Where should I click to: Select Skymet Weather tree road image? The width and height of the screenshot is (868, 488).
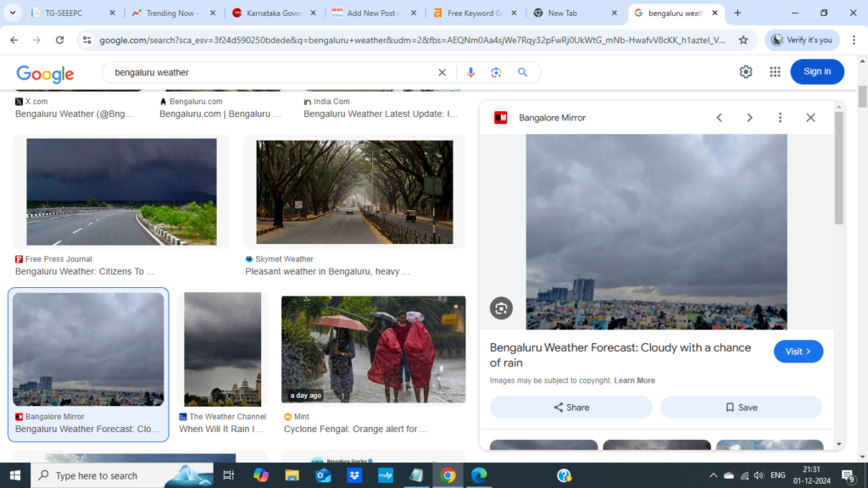[x=354, y=191]
